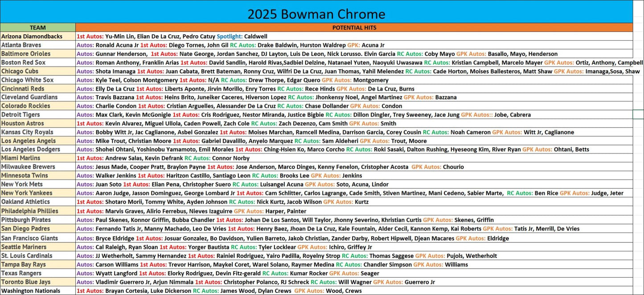Select the Minnesota Twins team cell
The width and height of the screenshot is (644, 295).
(x=38, y=175)
